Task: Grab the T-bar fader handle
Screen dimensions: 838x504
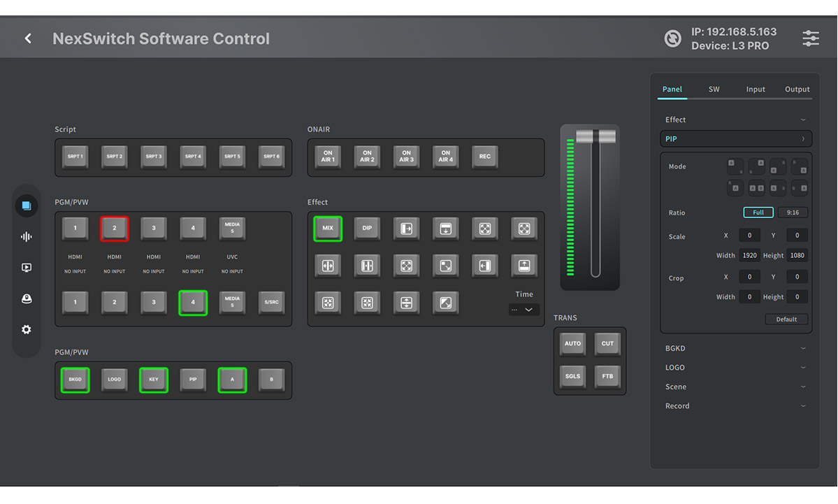Action: click(595, 136)
